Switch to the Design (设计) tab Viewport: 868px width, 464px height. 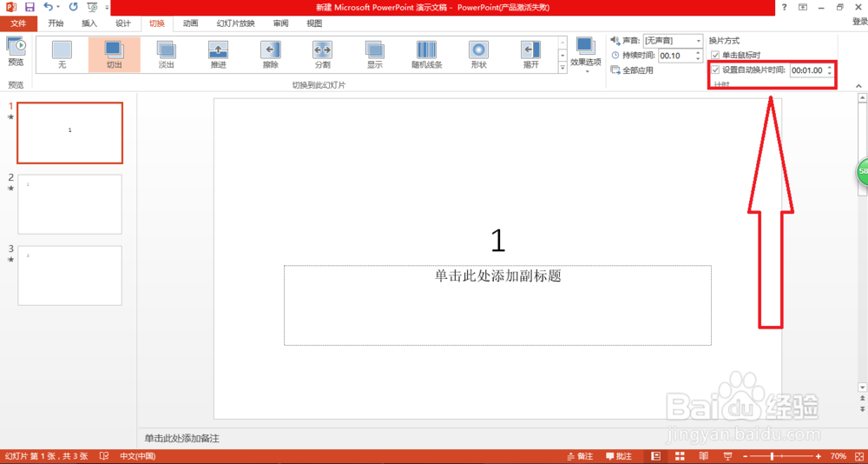(x=123, y=23)
